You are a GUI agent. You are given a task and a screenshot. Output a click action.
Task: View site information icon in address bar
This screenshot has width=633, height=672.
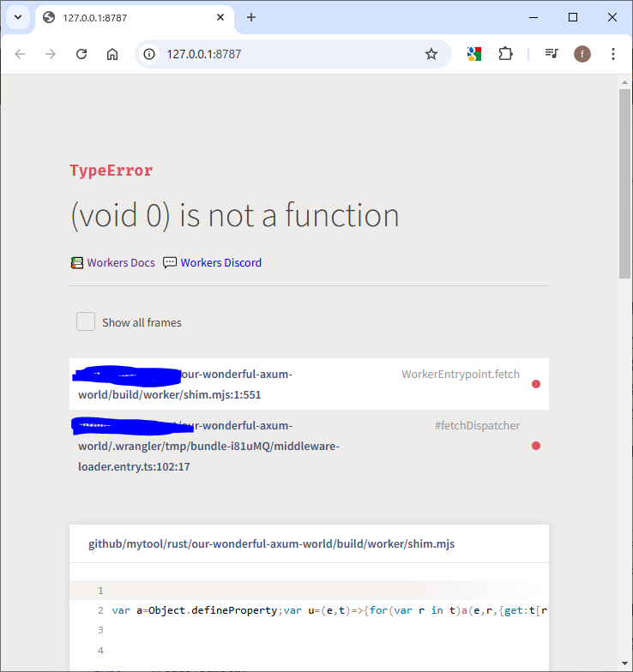point(149,54)
